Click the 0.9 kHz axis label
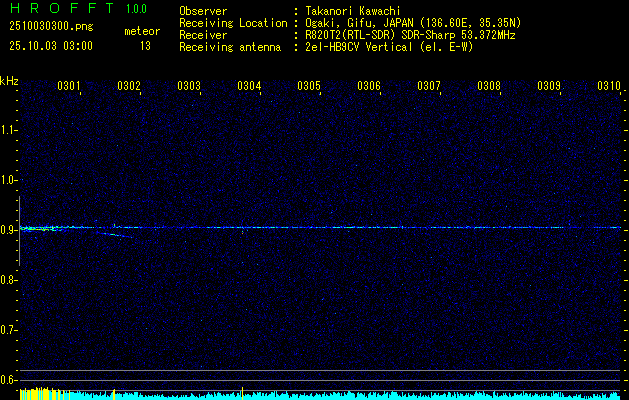 pos(8,230)
